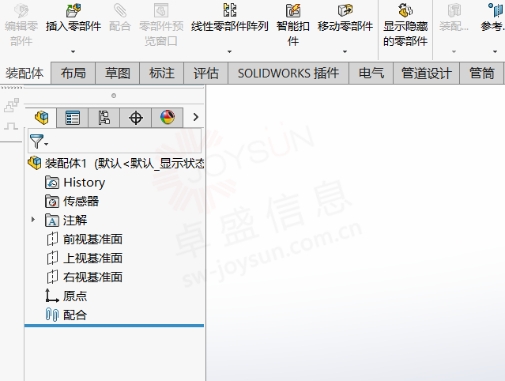Image resolution: width=505 pixels, height=381 pixels.
Task: Expand more manager tabs with right chevron
Action: 196,117
